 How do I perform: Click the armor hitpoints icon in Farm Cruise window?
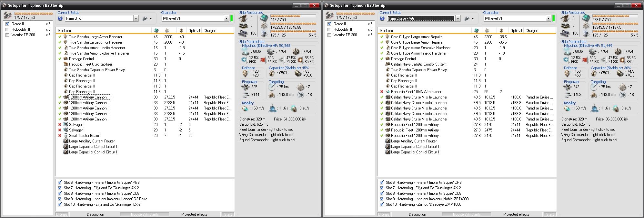[593, 51]
